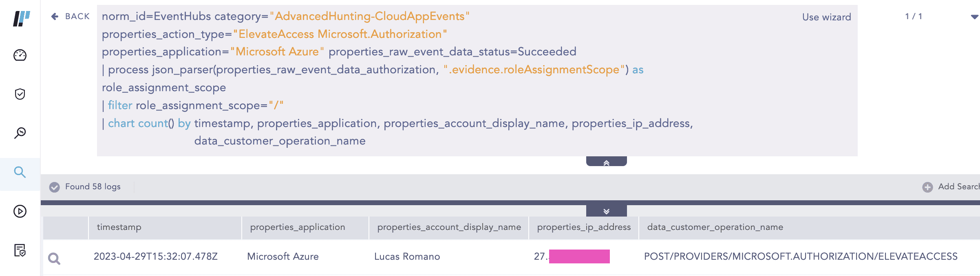Screen dimensions: 980x276
Task: Click the Found 58 logs checkmark status
Action: 54,187
